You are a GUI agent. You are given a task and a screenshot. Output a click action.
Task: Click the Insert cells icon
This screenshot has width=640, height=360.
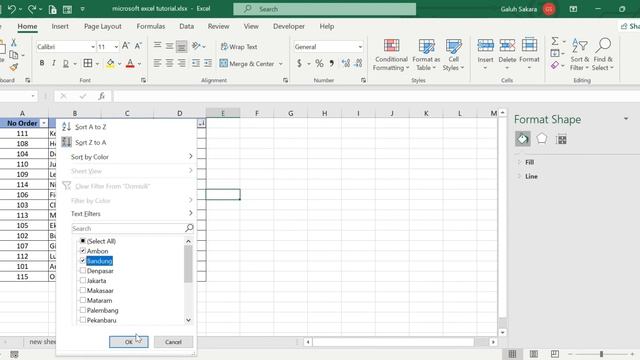(485, 46)
